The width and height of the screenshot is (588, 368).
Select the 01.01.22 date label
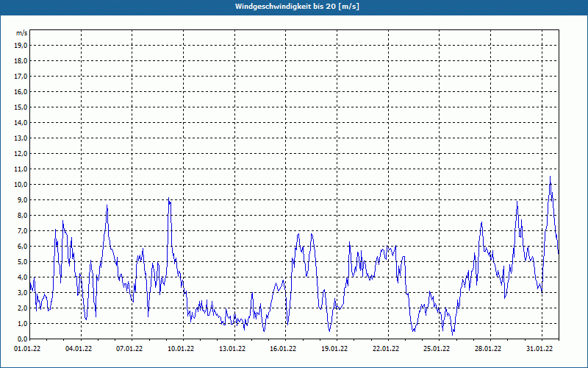(x=27, y=349)
